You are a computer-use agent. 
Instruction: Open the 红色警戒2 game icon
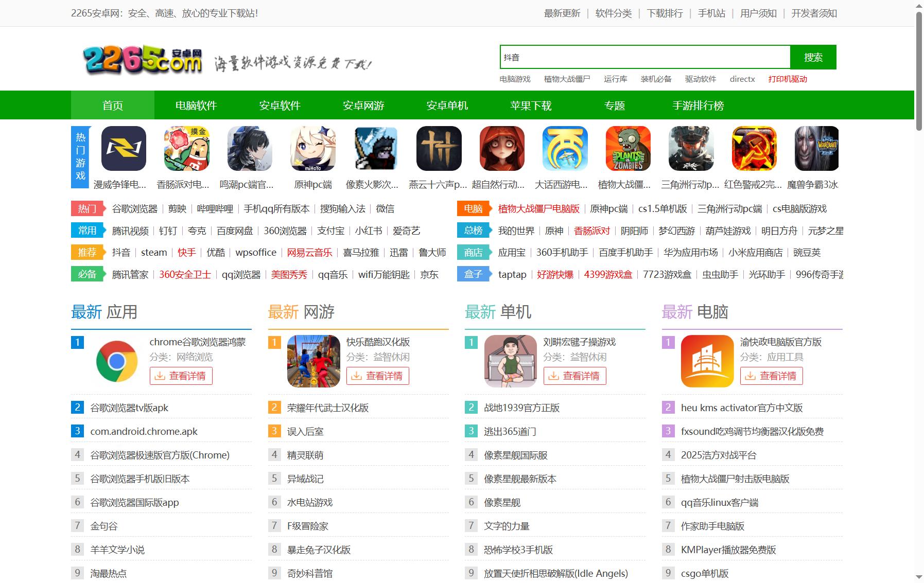click(x=754, y=148)
